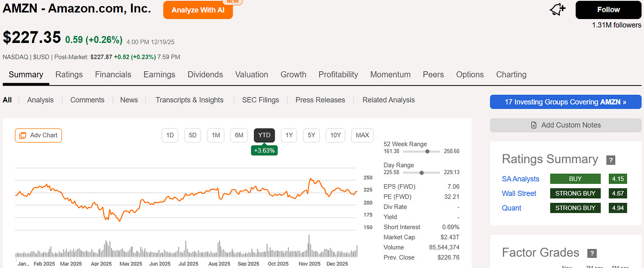Click the question mark beside Factor Grades
This screenshot has width=644, height=268.
[592, 253]
